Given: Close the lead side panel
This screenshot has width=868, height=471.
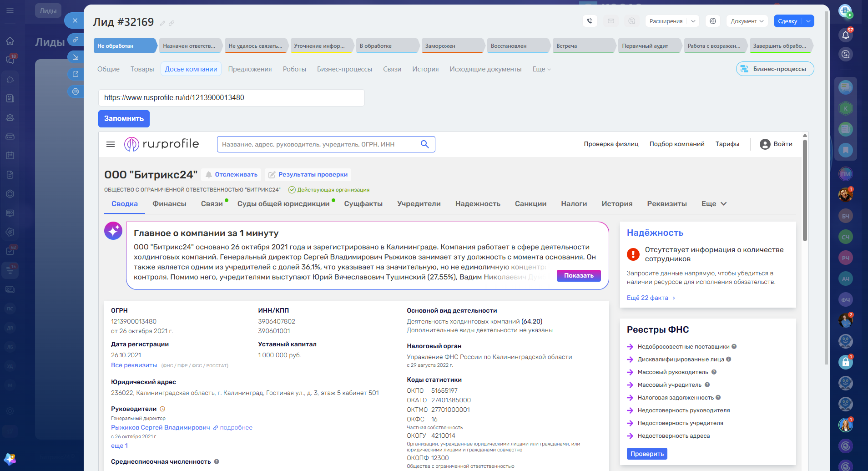Looking at the screenshot, I should [x=75, y=20].
